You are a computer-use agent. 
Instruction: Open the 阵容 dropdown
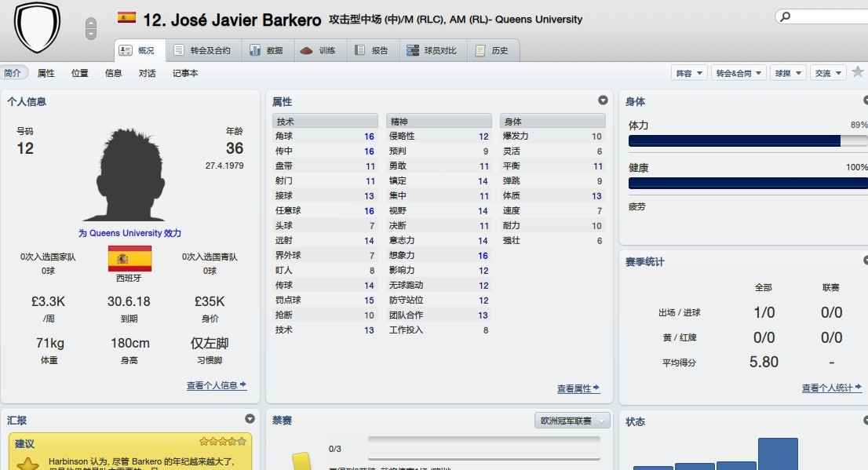click(x=689, y=73)
